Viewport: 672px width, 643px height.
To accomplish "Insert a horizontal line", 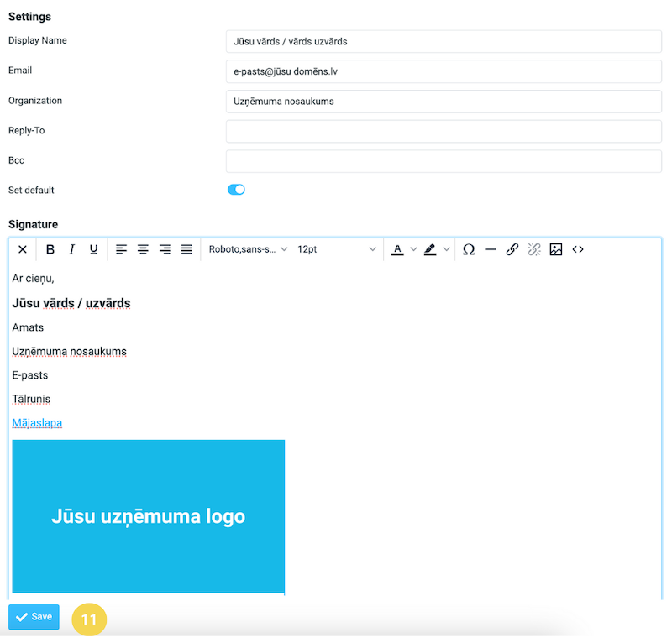I will tap(491, 249).
